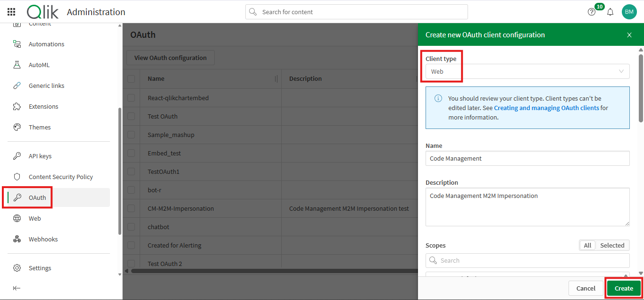Click the Scopes search field
This screenshot has height=300, width=644.
click(527, 260)
